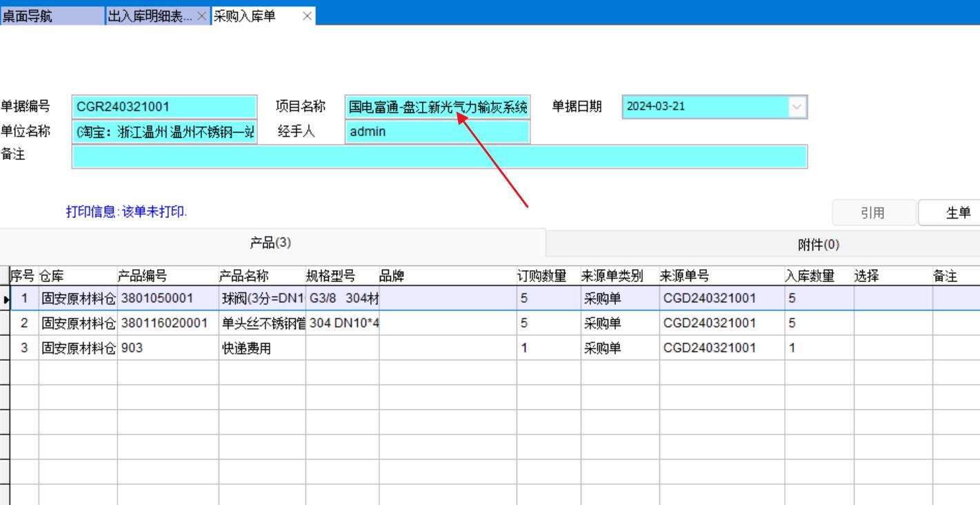Click the 选择 cell in the first row
This screenshot has width=980, height=505.
(x=892, y=299)
